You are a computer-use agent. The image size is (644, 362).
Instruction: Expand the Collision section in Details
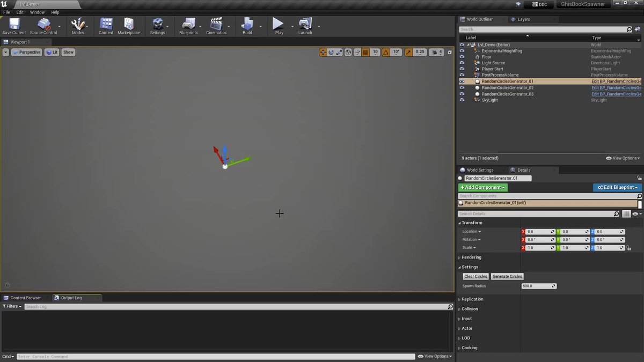click(x=470, y=309)
